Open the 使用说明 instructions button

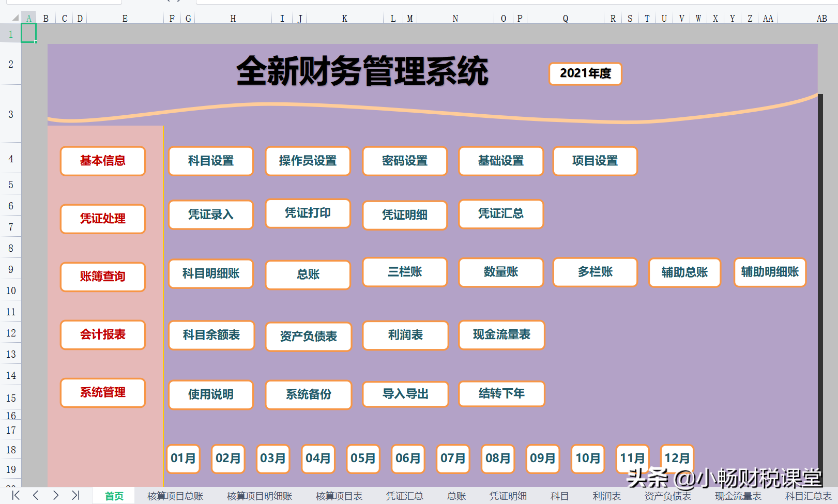[210, 394]
